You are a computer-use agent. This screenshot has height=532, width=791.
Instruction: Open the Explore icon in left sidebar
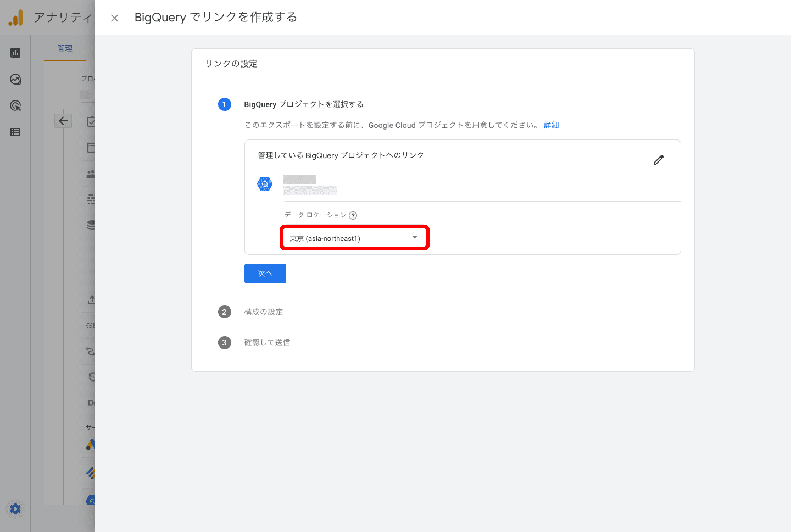tap(15, 79)
